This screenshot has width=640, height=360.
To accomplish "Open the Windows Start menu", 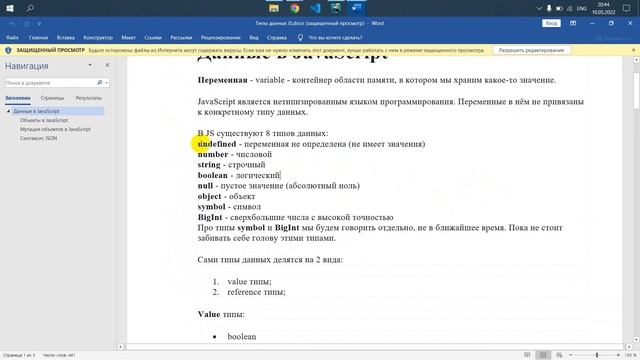I will pyautogui.click(x=10, y=8).
